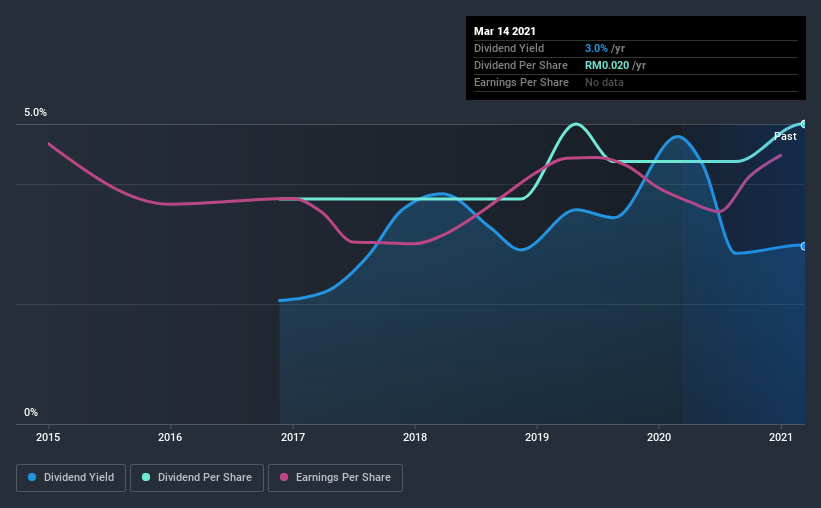The height and width of the screenshot is (508, 821).
Task: Click the tooltip 'Earnings Per Share' row label
Action: click(x=521, y=82)
